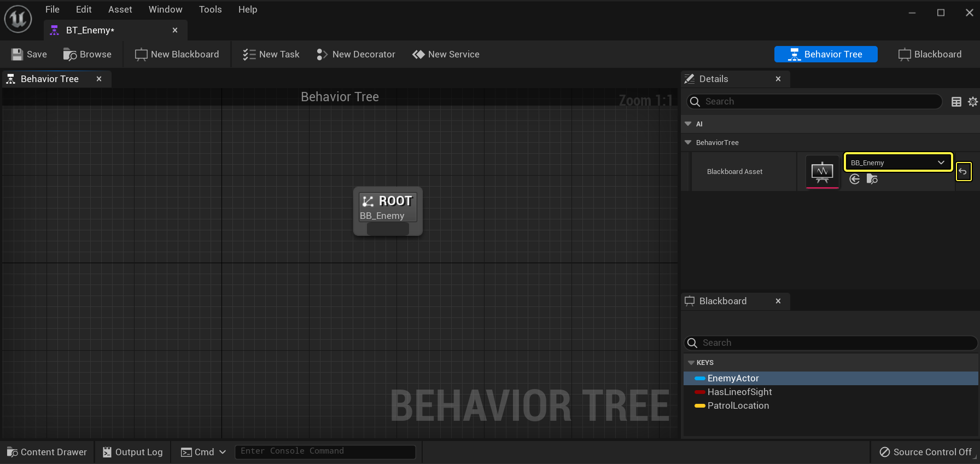Add a New Service
This screenshot has width=980, height=464.
(x=446, y=54)
